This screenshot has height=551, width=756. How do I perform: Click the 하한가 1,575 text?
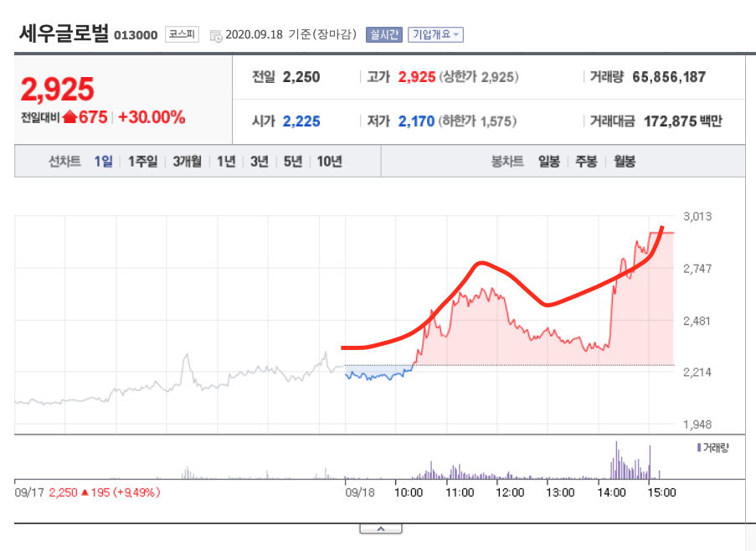[x=477, y=121]
